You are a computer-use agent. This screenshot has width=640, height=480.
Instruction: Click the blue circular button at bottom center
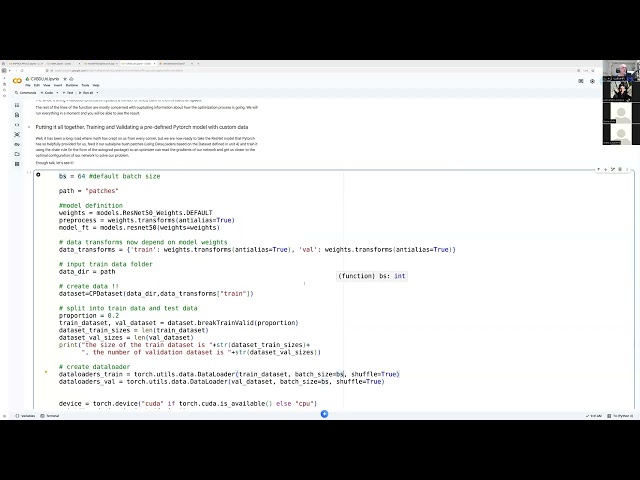(324, 414)
